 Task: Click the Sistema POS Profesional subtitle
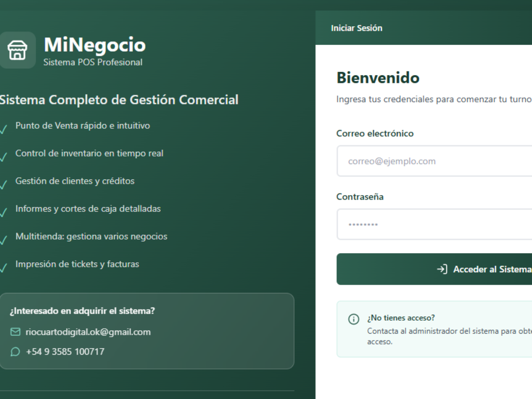[93, 62]
